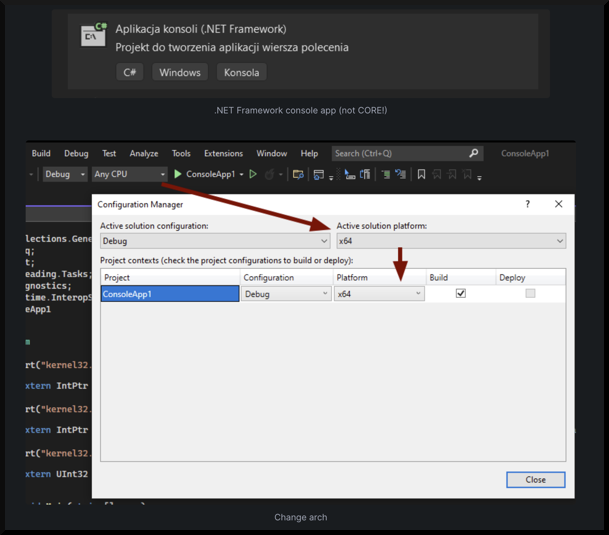Click the Configuration Manager help question mark
Image resolution: width=609 pixels, height=535 pixels.
tap(527, 204)
